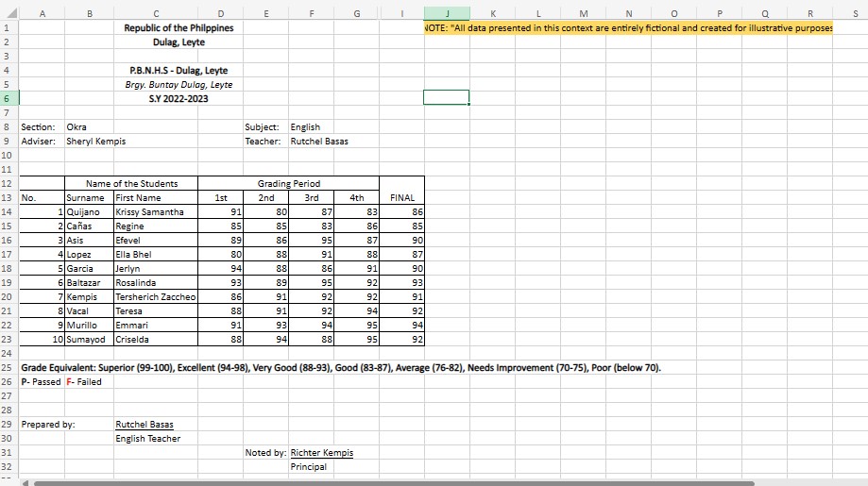Click the 'Adviser:' label cell
This screenshot has width=868, height=486.
point(43,141)
